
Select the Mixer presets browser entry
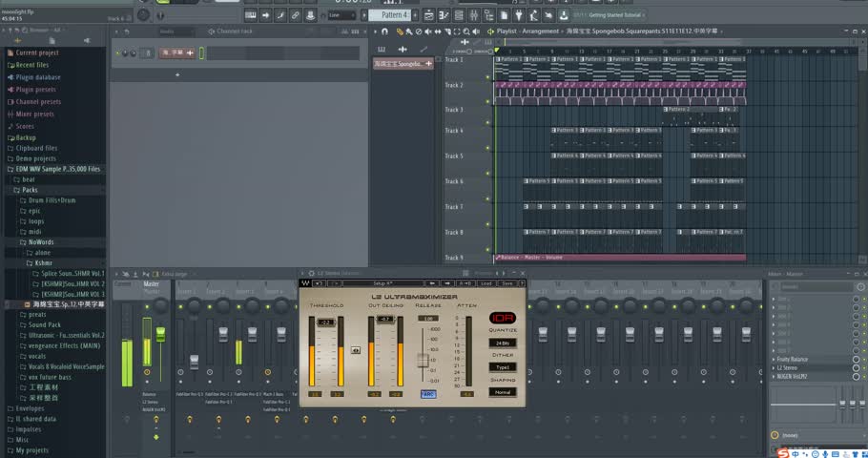[35, 114]
